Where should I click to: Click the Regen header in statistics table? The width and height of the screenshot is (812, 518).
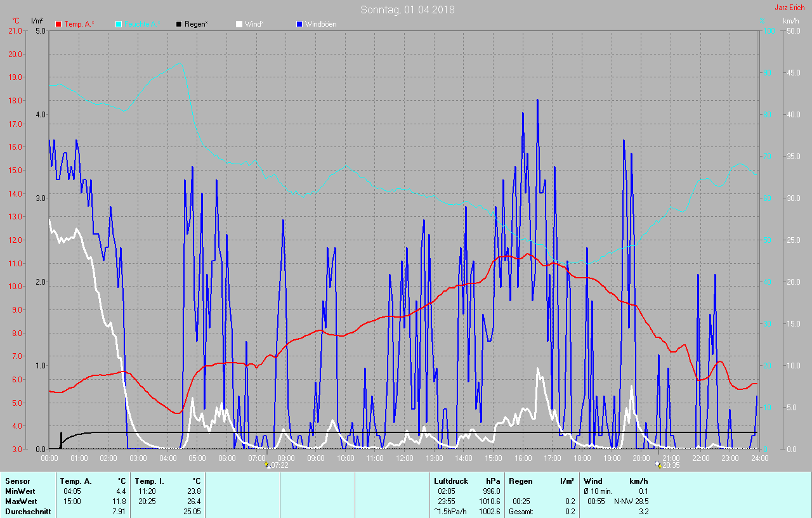click(522, 481)
